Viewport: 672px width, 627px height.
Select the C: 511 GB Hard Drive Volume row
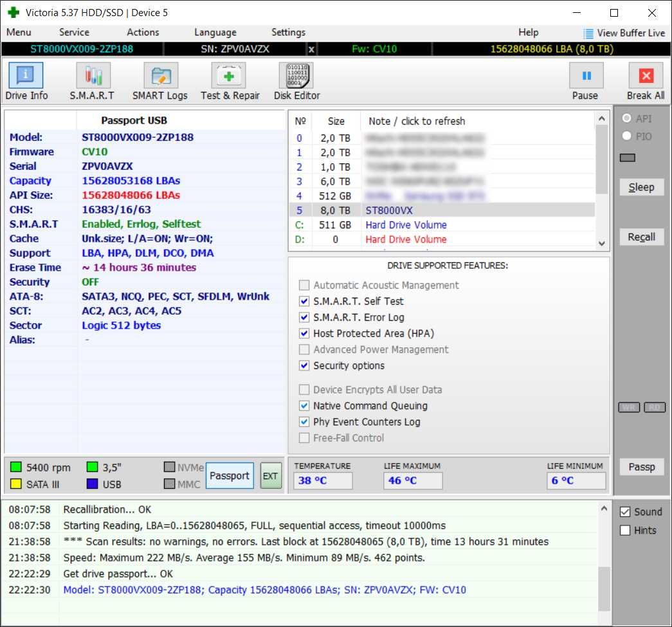442,225
